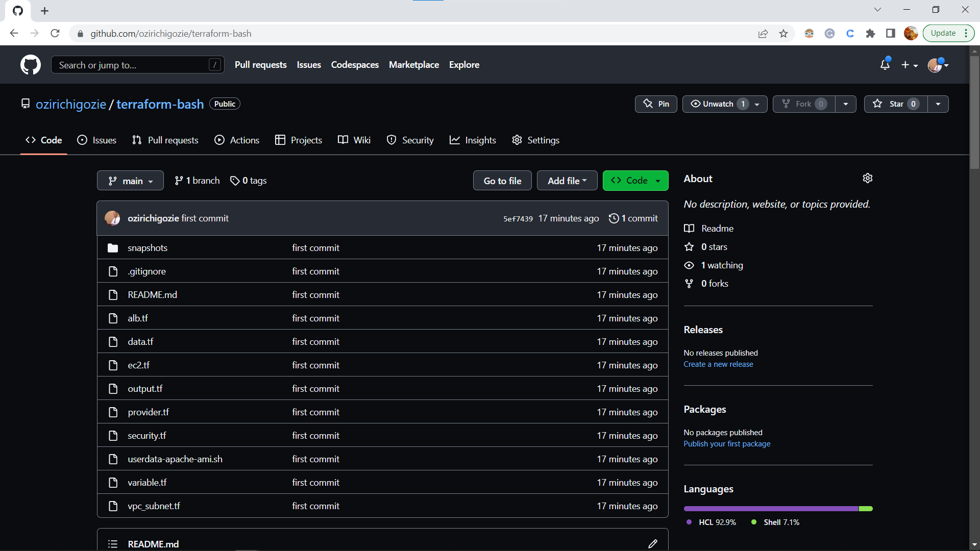Reload the browser page

coord(55,34)
